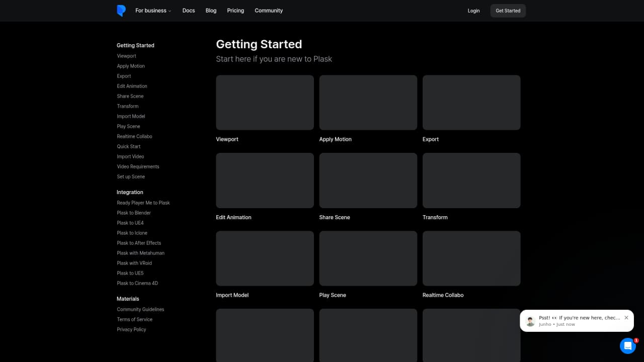
Task: Go to the Blog page
Action: [x=211, y=11]
